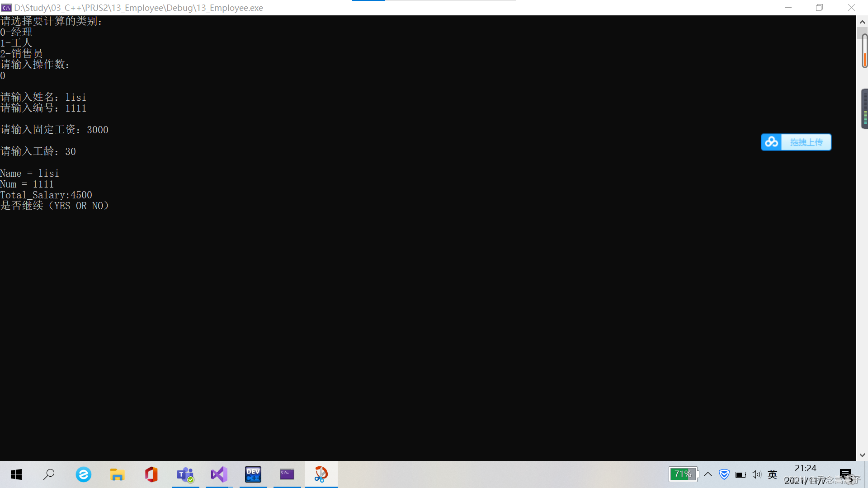Image resolution: width=868 pixels, height=488 pixels.
Task: Click the console scrollbar down arrow
Action: 862,455
